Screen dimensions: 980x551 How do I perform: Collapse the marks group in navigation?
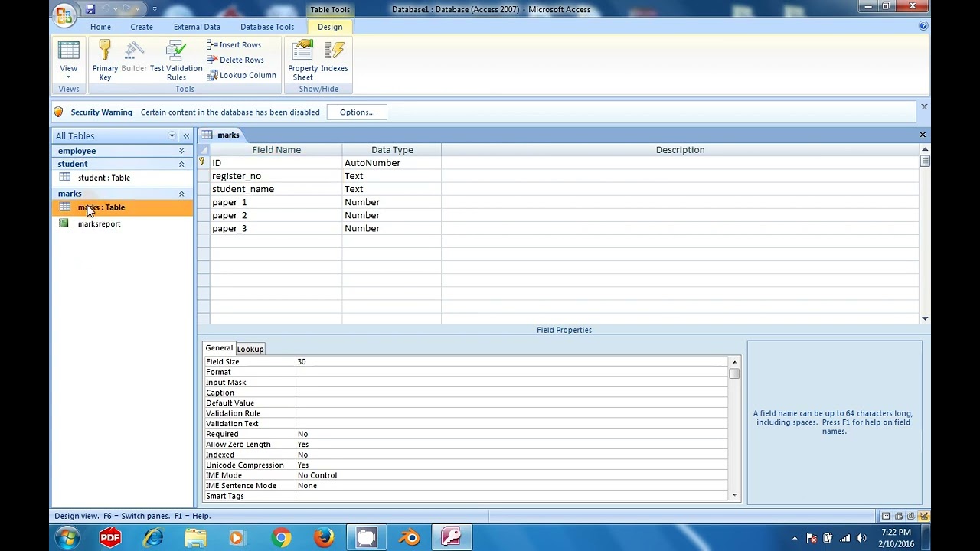click(181, 194)
